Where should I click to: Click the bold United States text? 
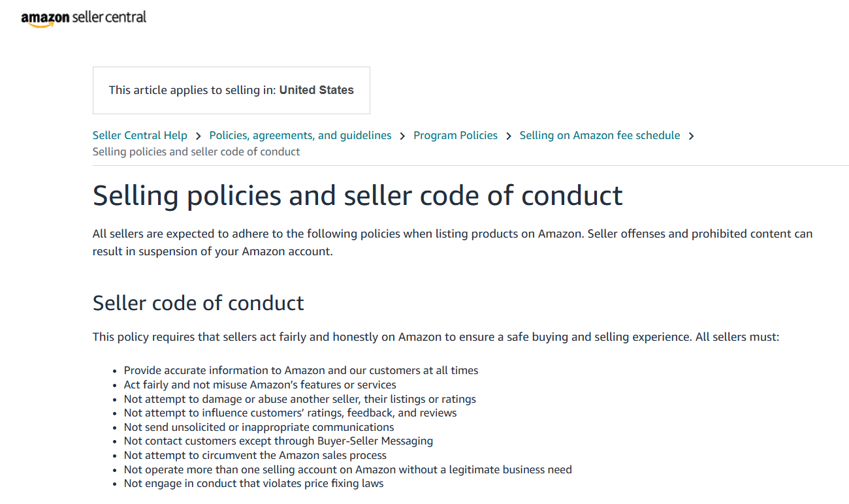click(x=317, y=90)
